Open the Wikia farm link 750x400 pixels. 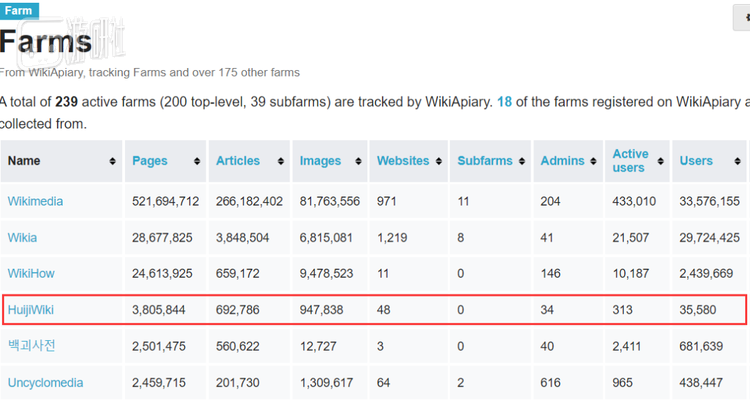click(x=23, y=237)
